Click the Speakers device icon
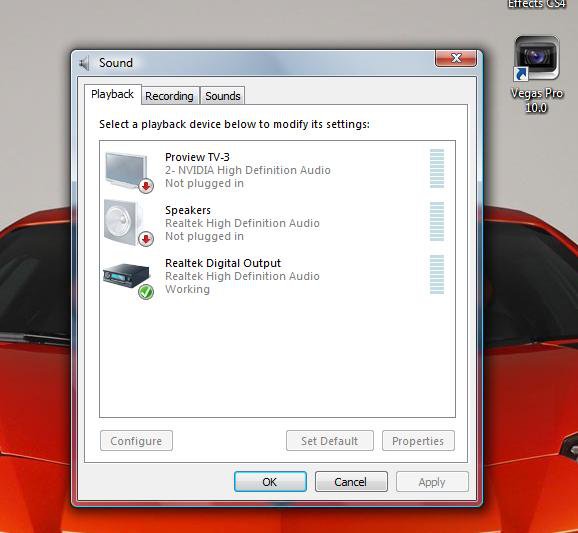 [x=123, y=223]
